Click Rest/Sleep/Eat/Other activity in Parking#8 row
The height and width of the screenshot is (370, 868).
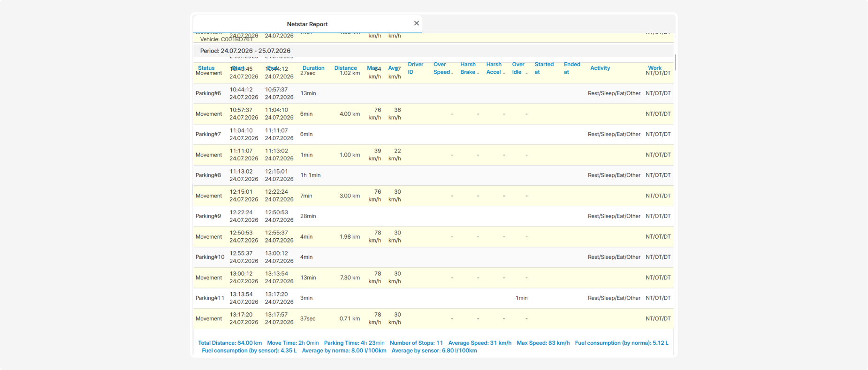614,175
